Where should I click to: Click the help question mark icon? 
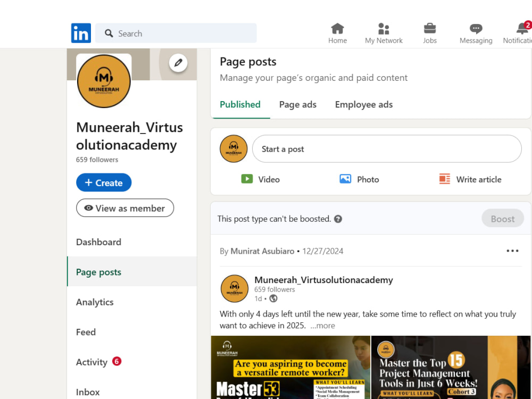coord(338,219)
